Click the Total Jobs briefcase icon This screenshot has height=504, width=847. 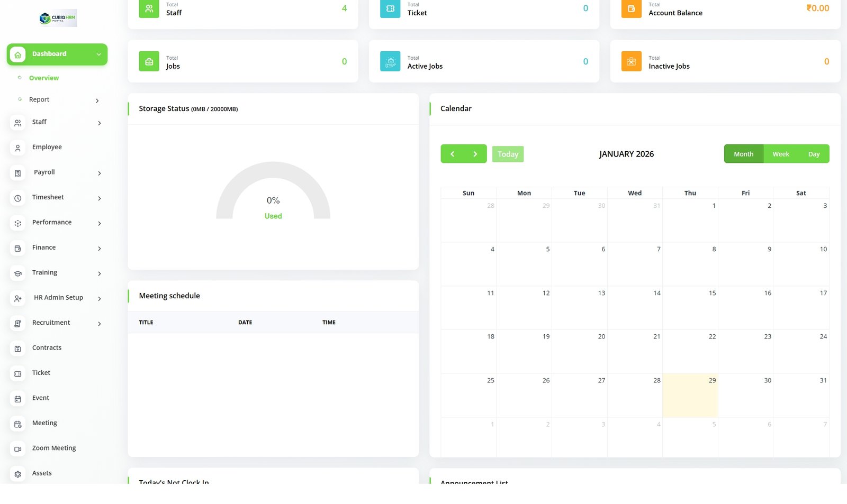[149, 61]
